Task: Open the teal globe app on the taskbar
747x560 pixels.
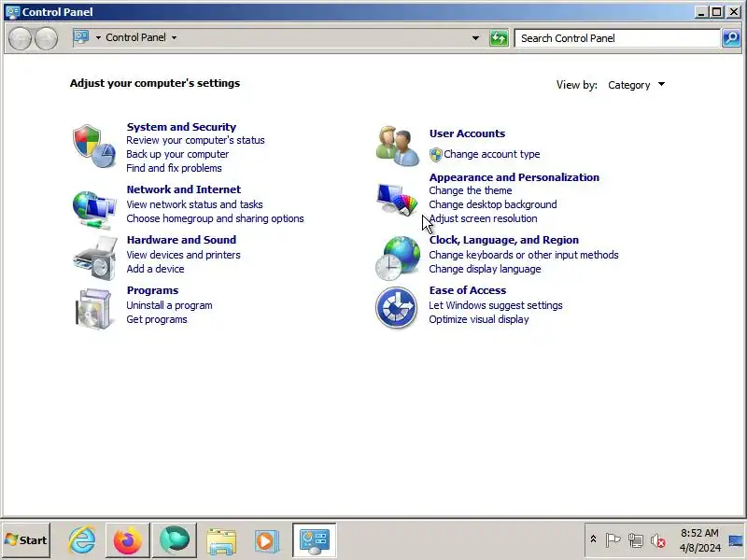Action: click(175, 540)
